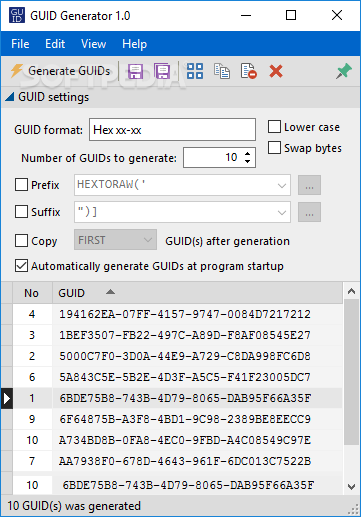Toggle the green pin icon
The image size is (361, 517).
point(344,71)
